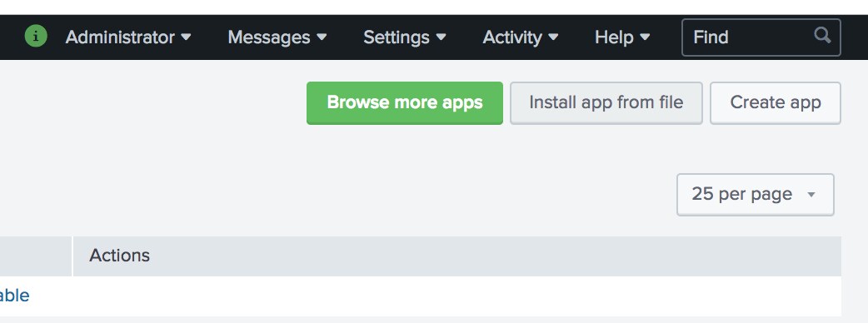
Task: Open the Administrator menu
Action: point(128,37)
